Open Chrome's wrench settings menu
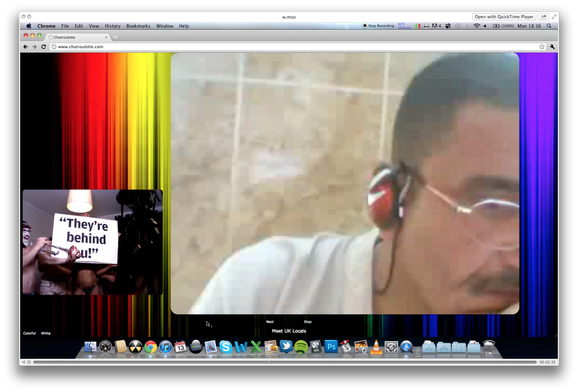The image size is (578, 392). [552, 47]
